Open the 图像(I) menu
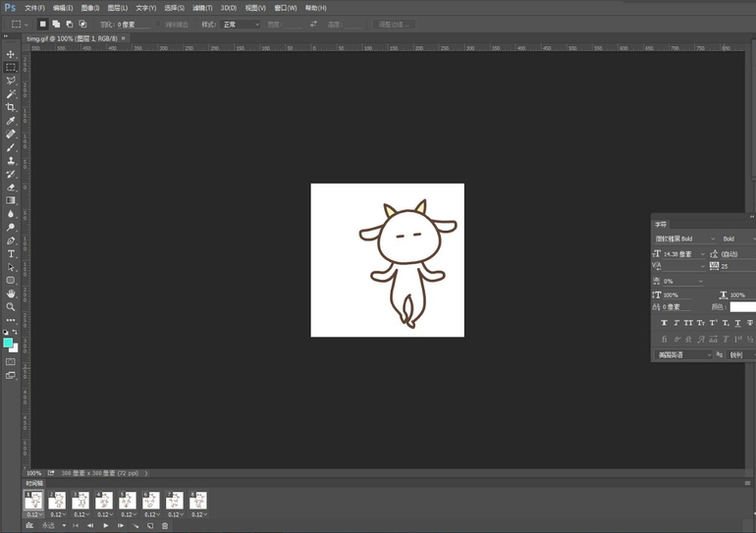This screenshot has height=533, width=756. (x=90, y=8)
